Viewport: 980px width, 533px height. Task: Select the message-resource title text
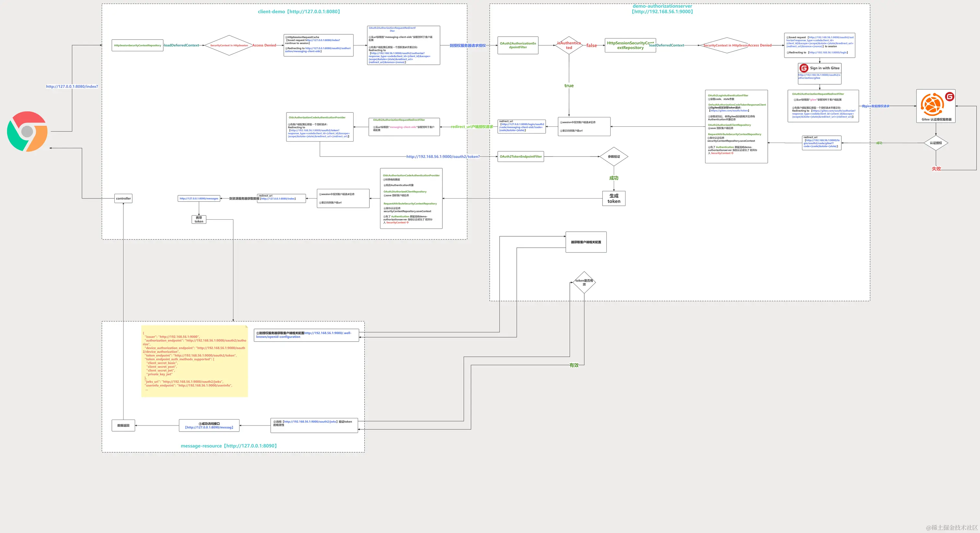click(x=229, y=446)
